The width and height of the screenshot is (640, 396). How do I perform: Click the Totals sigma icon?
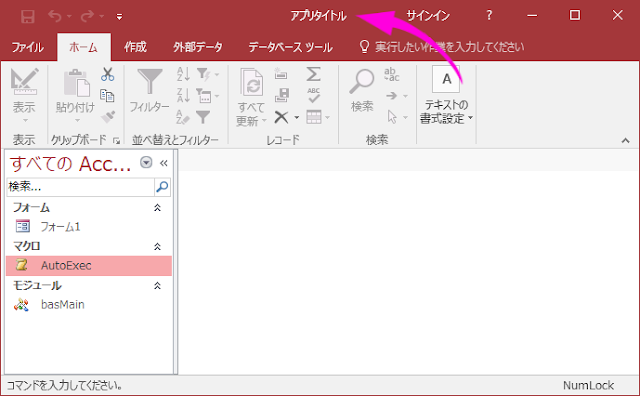[313, 74]
